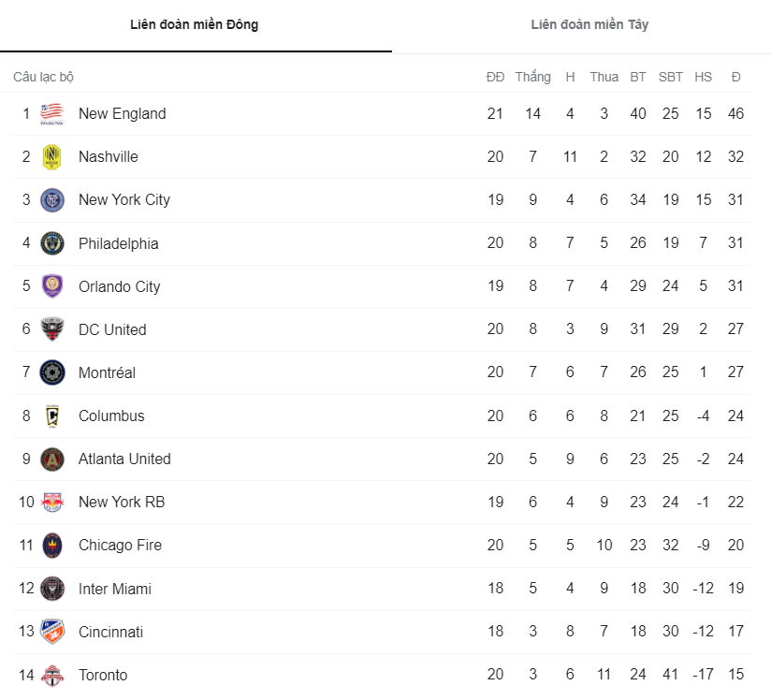Click the Thắng column header

point(533,77)
